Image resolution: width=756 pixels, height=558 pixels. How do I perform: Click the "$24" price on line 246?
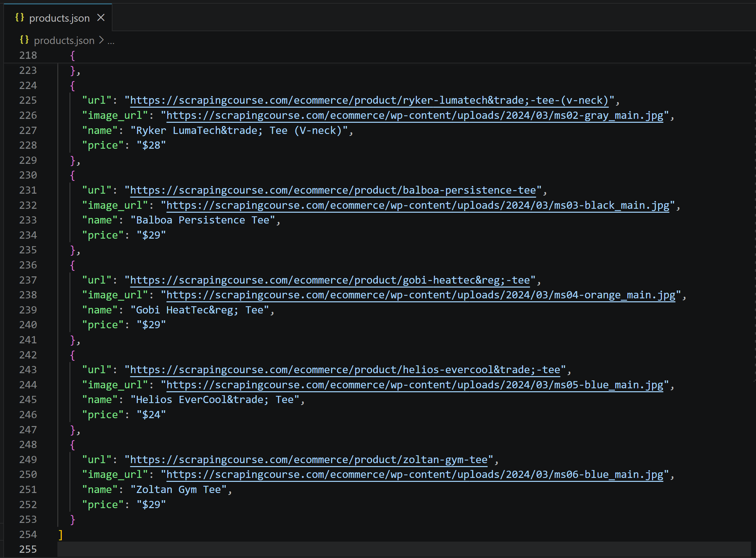[151, 415]
